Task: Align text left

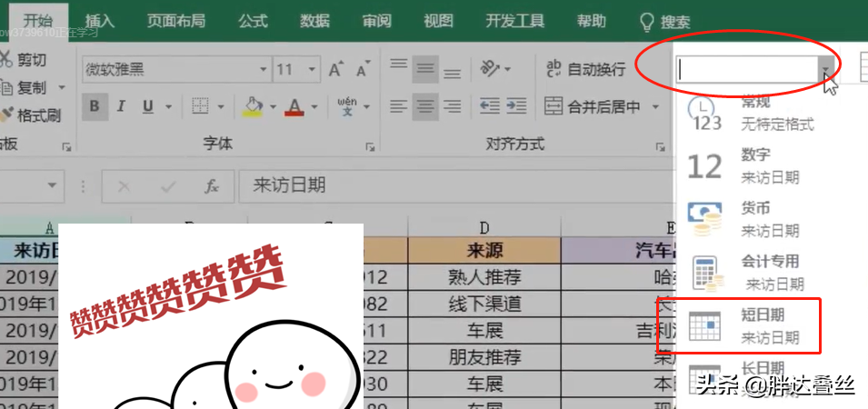Action: 399,106
